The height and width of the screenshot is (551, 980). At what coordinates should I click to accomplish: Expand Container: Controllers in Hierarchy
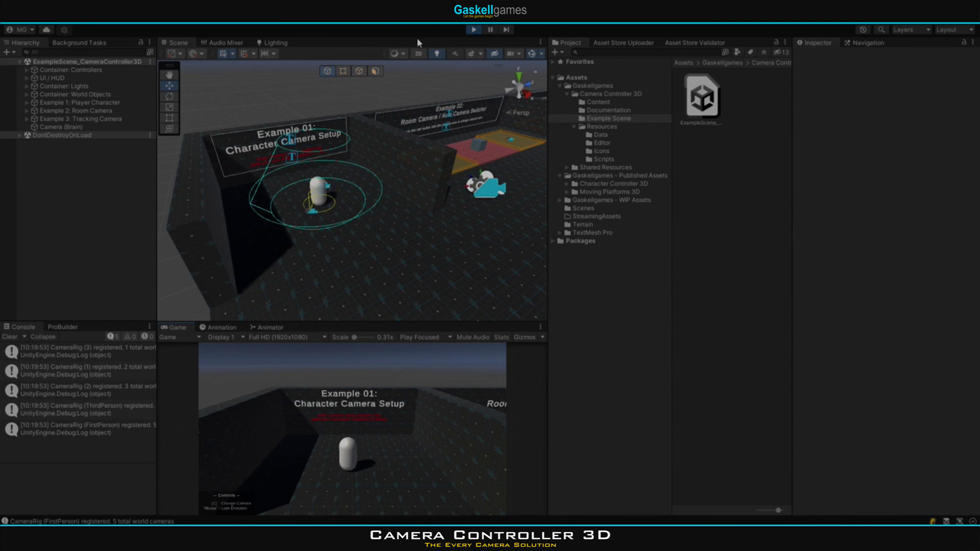[27, 70]
